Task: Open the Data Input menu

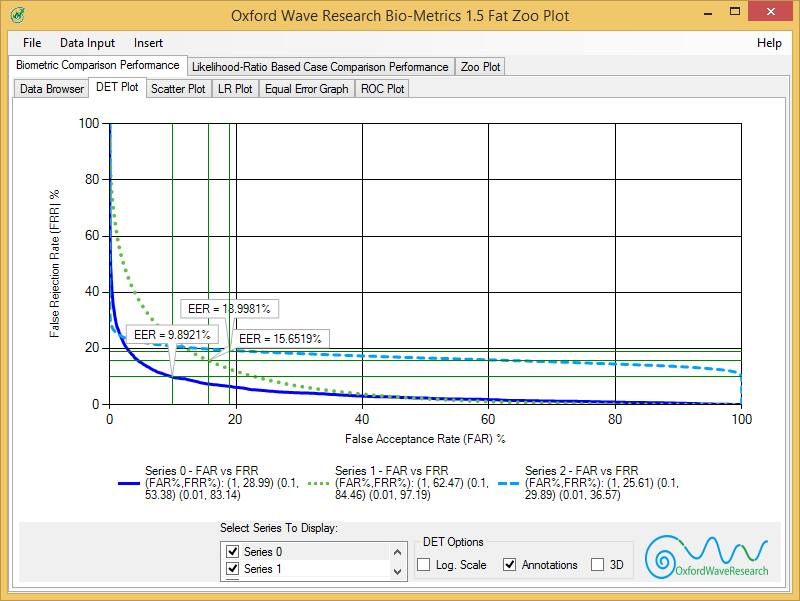Action: pos(87,43)
